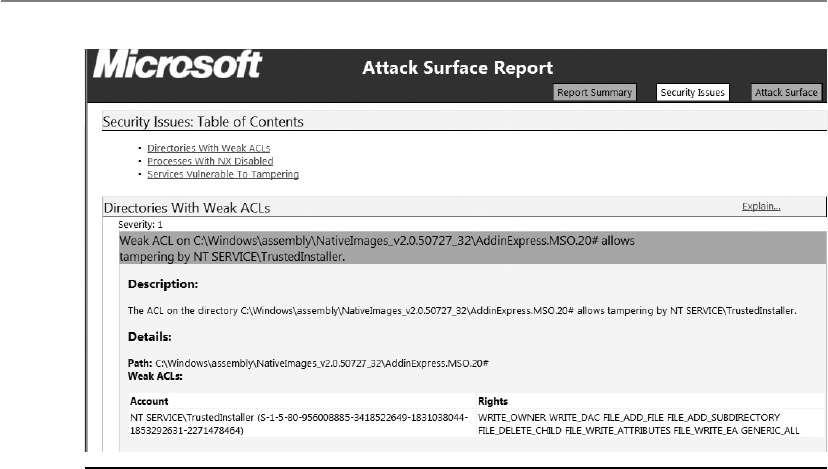This screenshot has width=828, height=469.
Task: Click the Directories With Weak ACLs section heading
Action: click(187, 208)
